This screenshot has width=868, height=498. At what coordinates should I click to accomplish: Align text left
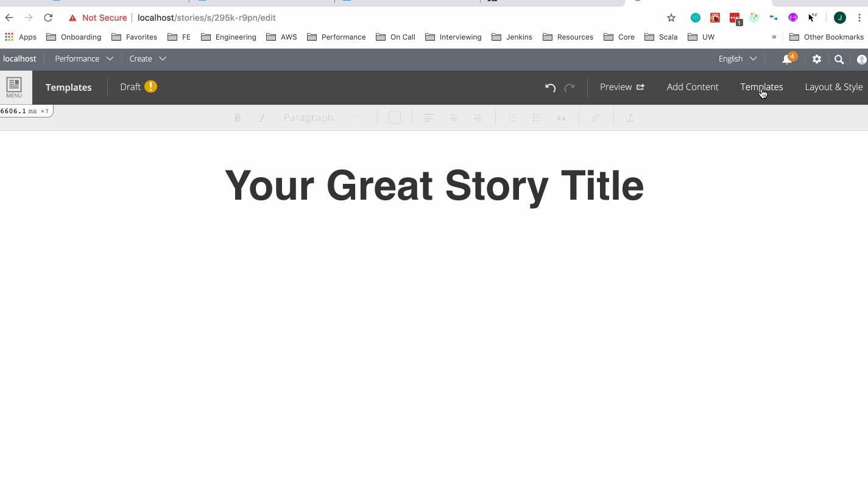[429, 117]
